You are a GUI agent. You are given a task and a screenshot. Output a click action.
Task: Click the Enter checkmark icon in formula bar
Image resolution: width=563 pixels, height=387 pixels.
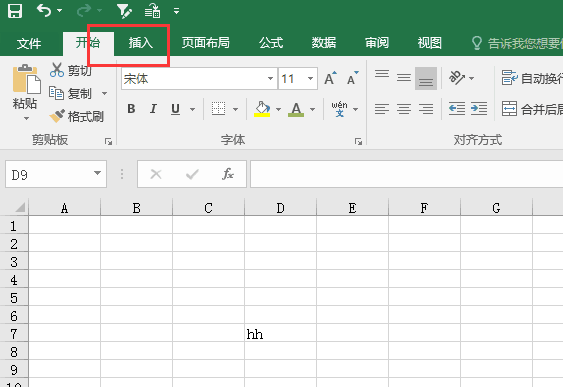pyautogui.click(x=192, y=174)
